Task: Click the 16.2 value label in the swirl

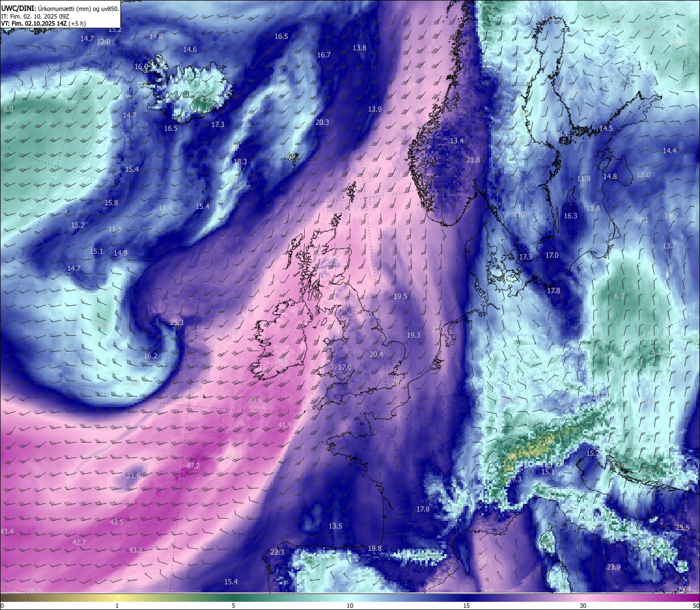Action: pos(150,356)
